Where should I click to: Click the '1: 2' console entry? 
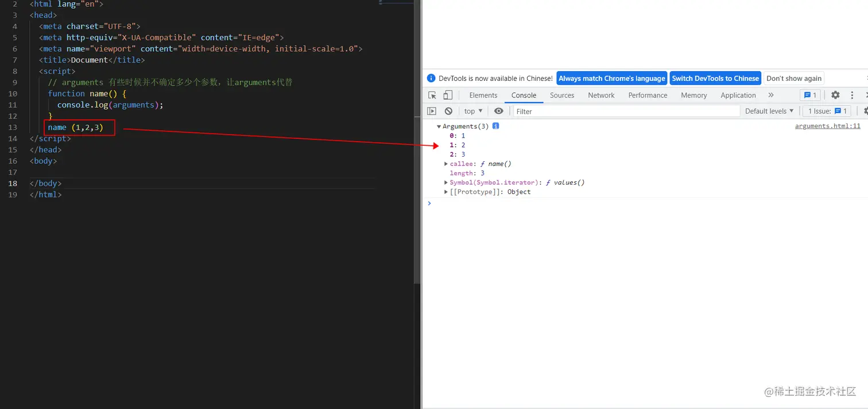[x=458, y=145]
